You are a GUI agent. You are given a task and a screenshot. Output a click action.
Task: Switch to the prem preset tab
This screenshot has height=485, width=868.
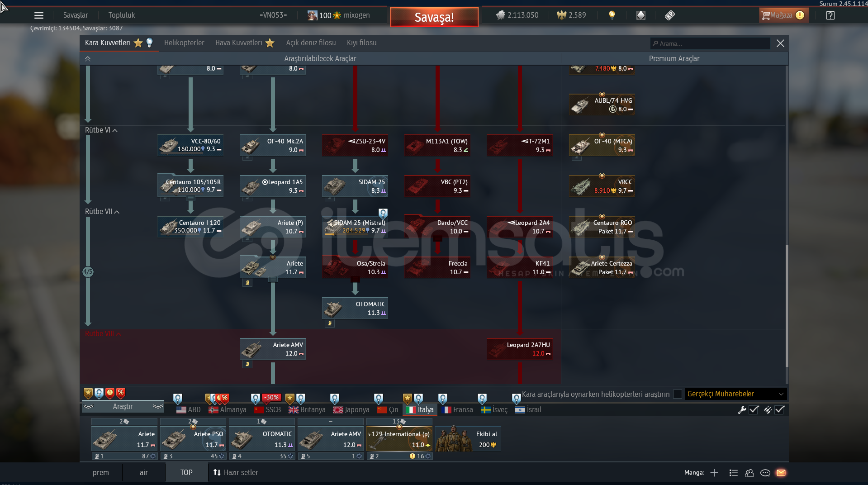101,473
